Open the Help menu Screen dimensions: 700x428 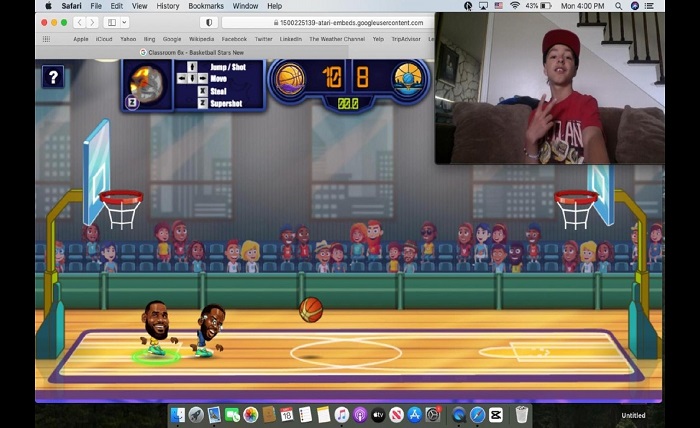point(275,6)
